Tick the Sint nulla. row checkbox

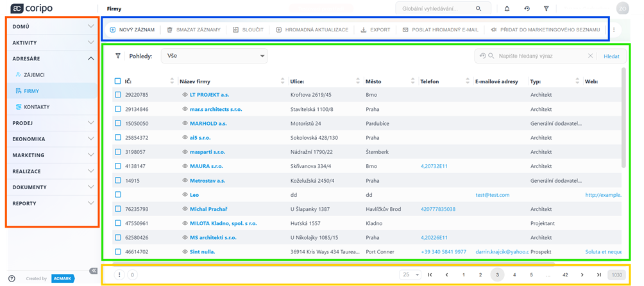118,251
